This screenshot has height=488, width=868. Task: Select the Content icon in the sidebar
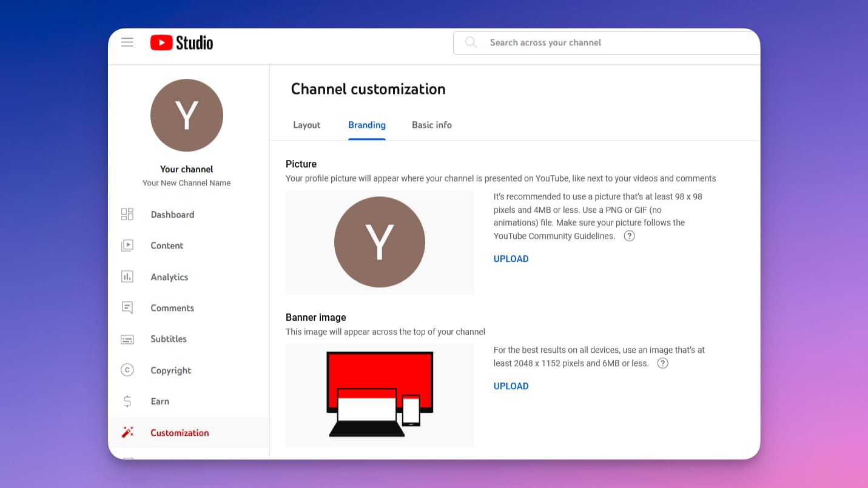pyautogui.click(x=127, y=246)
